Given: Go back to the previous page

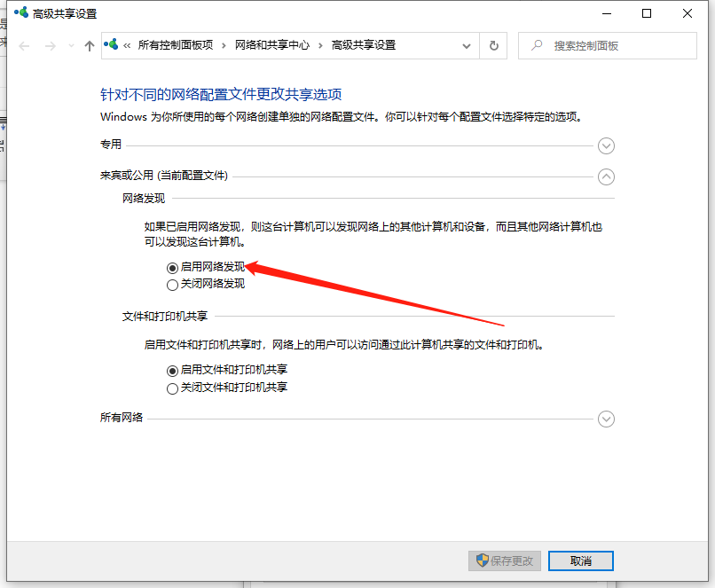Looking at the screenshot, I should point(24,46).
